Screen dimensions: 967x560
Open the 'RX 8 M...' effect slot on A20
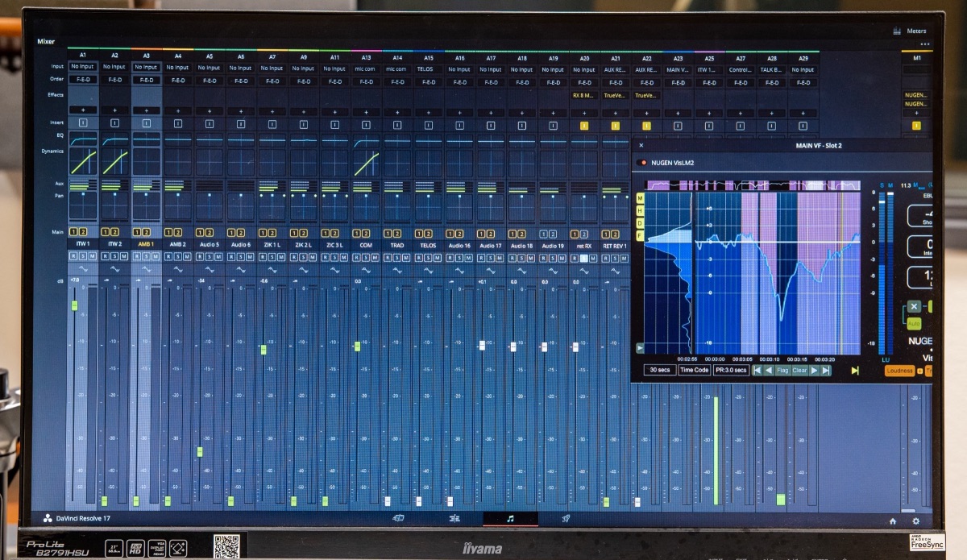click(584, 95)
